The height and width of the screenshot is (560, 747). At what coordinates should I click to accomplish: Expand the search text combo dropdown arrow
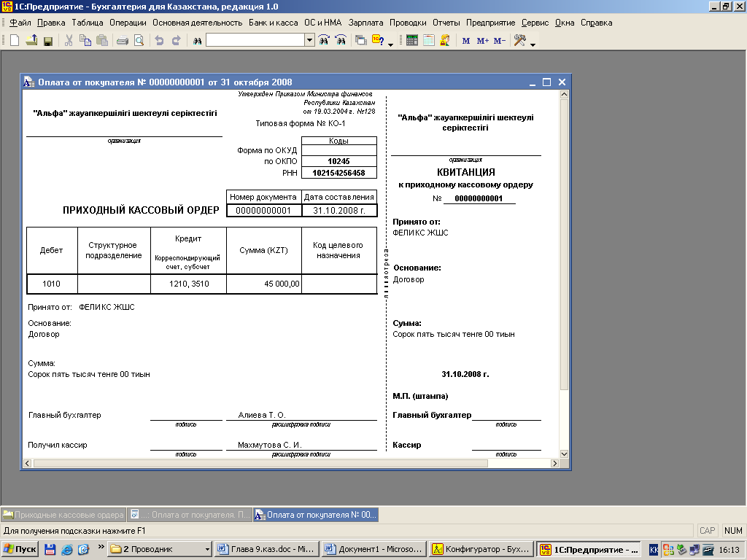click(x=309, y=40)
